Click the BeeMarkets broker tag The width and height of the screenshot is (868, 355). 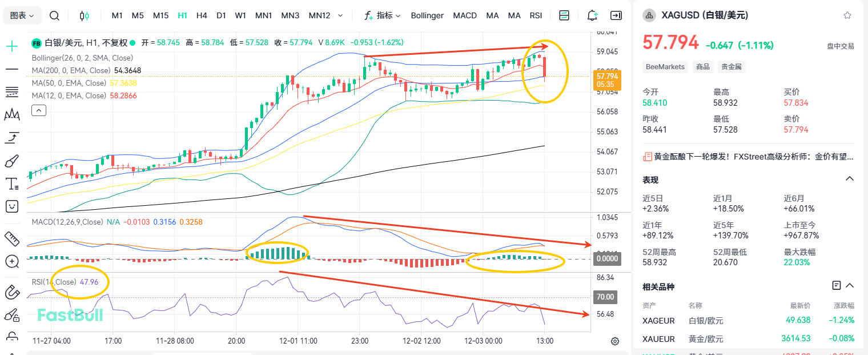[665, 67]
